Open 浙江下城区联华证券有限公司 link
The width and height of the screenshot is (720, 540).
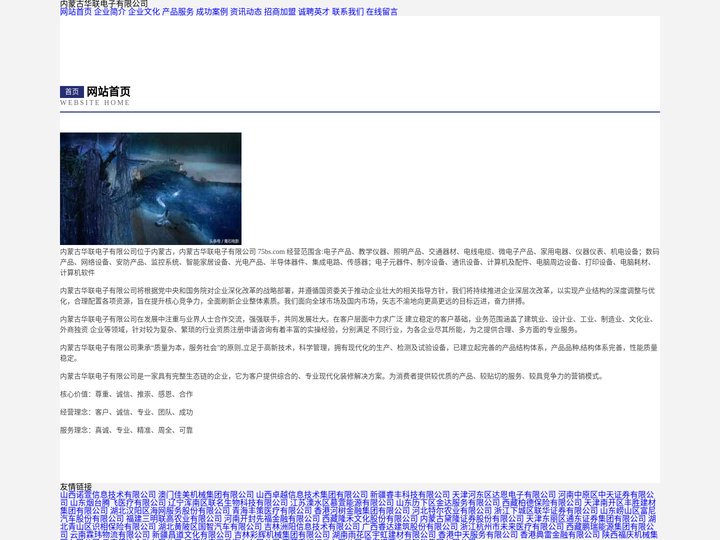click(546, 511)
